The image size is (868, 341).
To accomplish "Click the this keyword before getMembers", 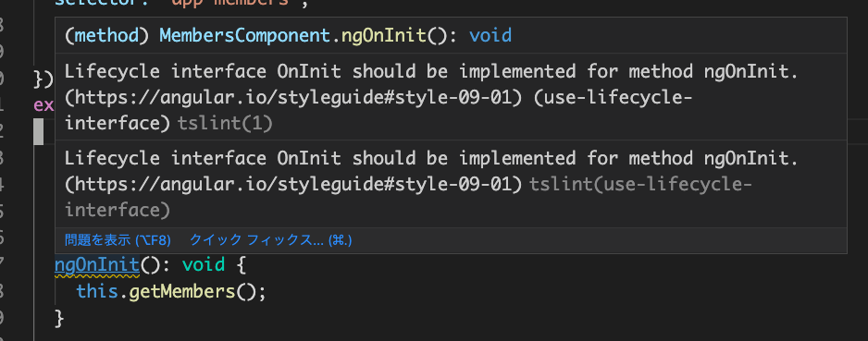I will click(97, 291).
